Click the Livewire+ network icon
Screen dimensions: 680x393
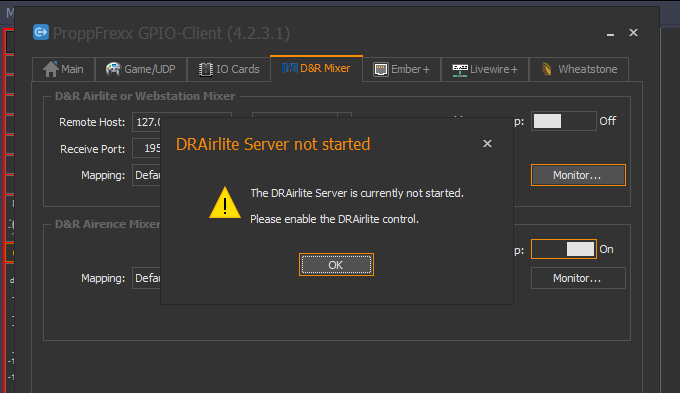click(460, 70)
